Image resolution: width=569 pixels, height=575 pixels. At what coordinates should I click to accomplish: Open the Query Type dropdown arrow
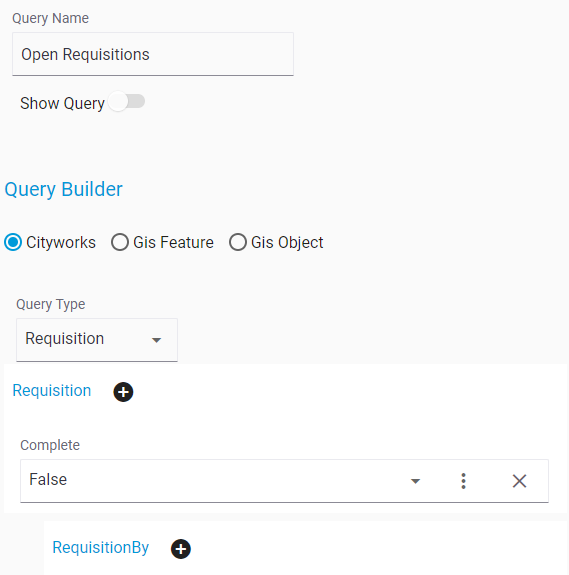tap(157, 340)
